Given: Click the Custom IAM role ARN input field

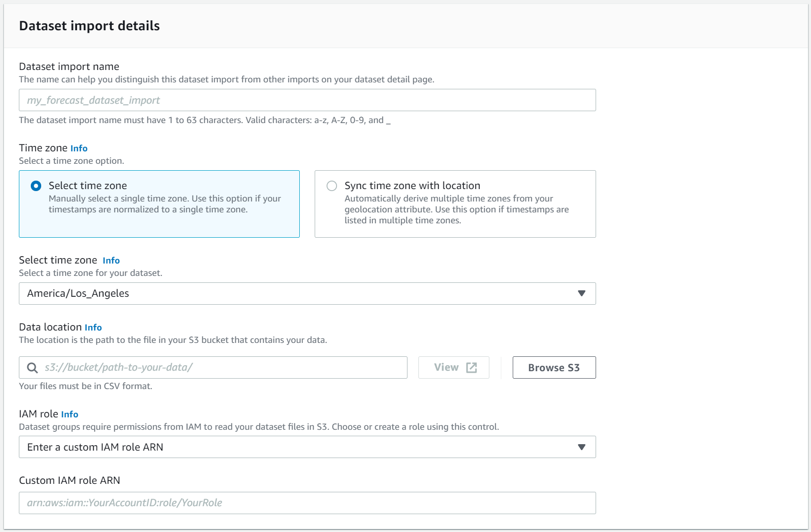Looking at the screenshot, I should 307,502.
